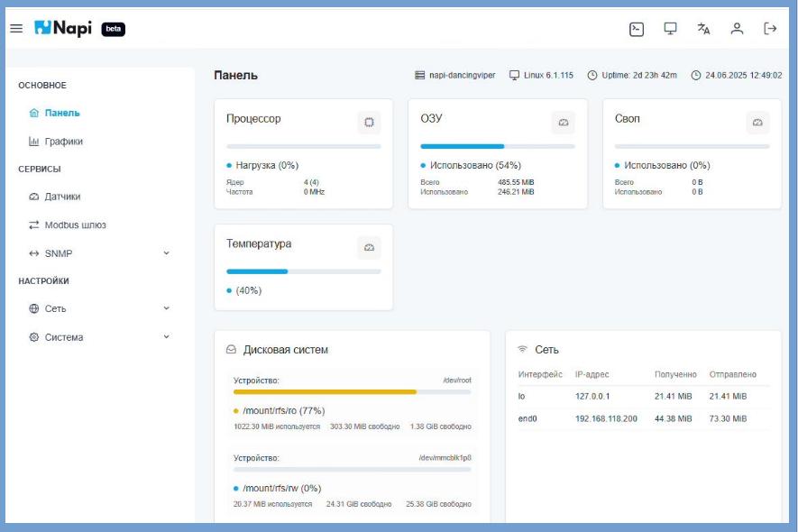Click the ОЗУ card gauge icon
Viewport: 798px width, 532px height.
[x=563, y=122]
